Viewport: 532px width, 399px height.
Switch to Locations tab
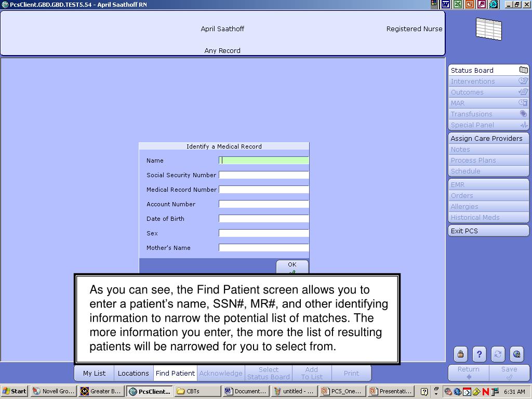[134, 373]
